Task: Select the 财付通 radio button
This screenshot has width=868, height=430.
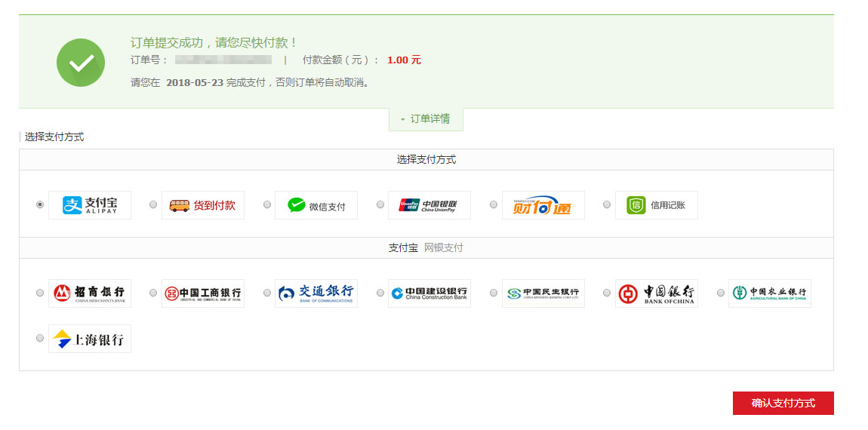Action: [494, 204]
